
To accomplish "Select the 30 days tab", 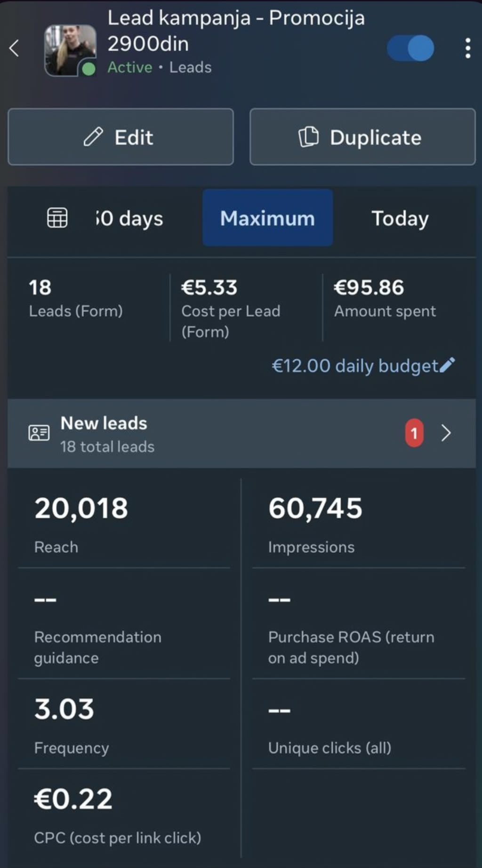I will 129,218.
